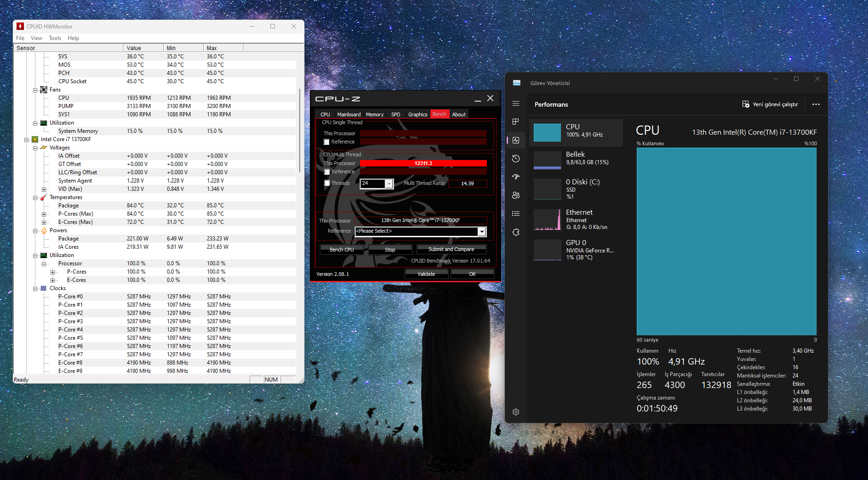The height and width of the screenshot is (480, 868).
Task: Open the Processes page in Task Manager sidebar
Action: (x=516, y=122)
